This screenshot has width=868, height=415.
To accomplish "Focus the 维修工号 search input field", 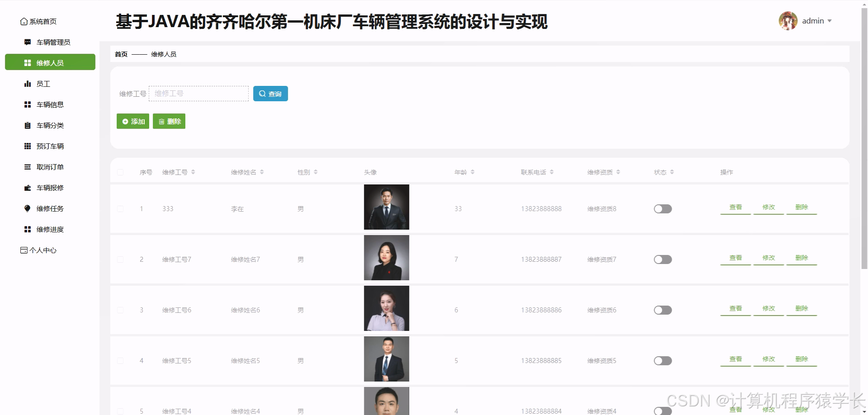I will pyautogui.click(x=198, y=94).
